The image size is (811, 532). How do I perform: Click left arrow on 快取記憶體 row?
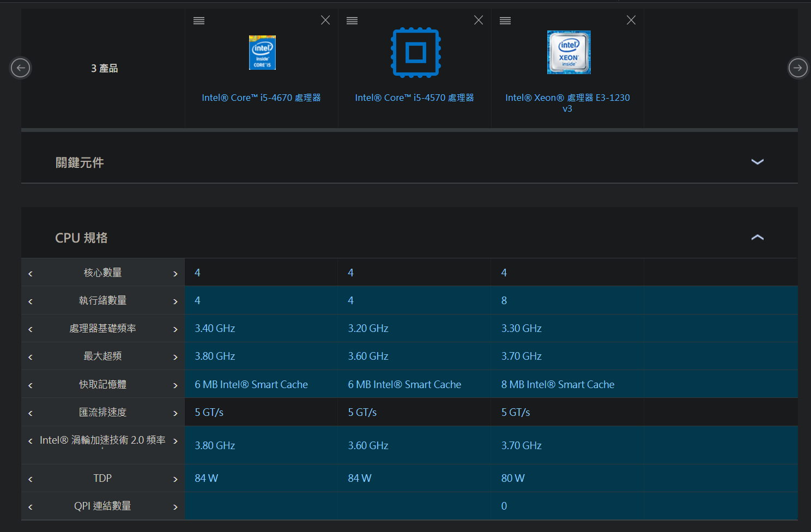tap(31, 385)
